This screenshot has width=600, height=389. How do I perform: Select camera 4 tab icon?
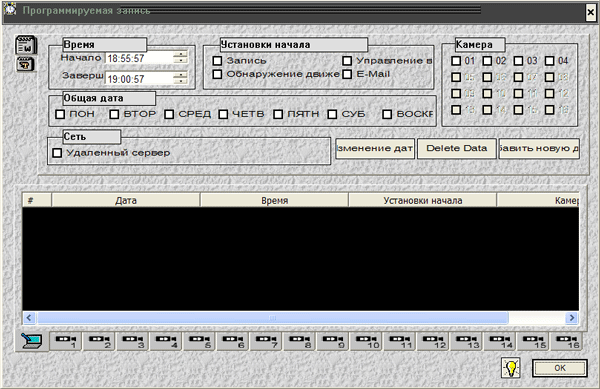point(165,341)
